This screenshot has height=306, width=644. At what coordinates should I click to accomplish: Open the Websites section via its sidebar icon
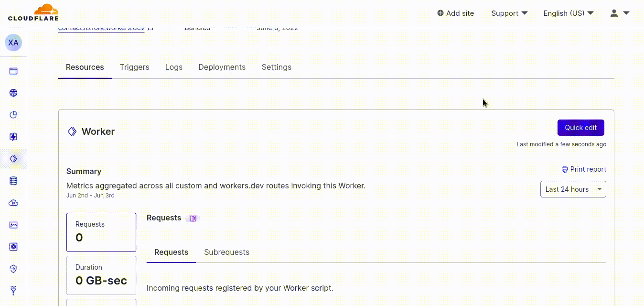13,70
